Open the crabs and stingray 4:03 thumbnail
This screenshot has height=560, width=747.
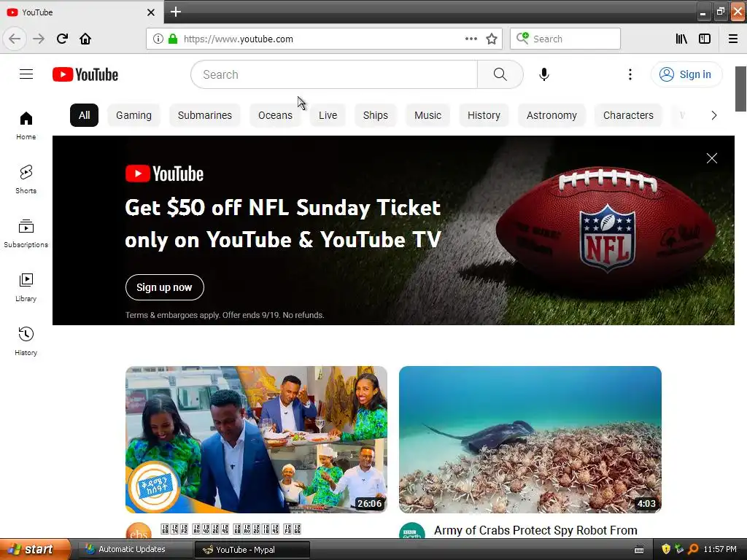pyautogui.click(x=530, y=439)
